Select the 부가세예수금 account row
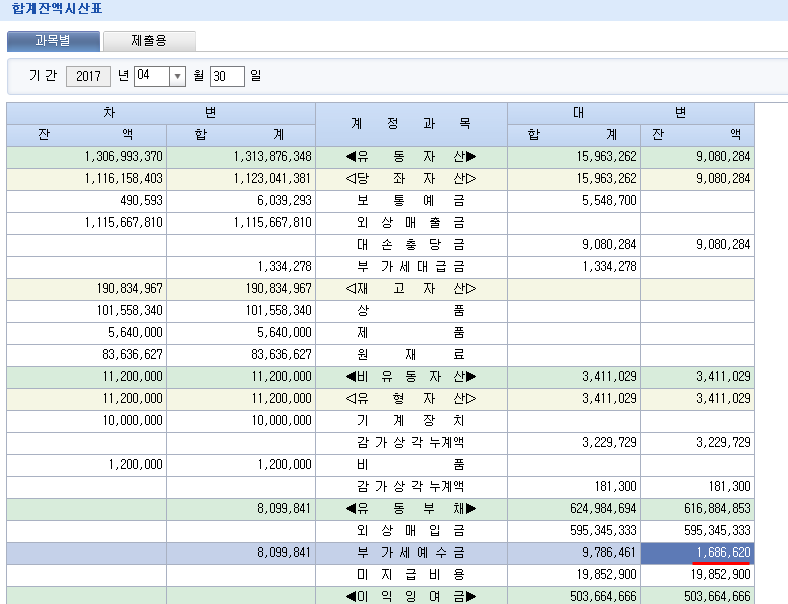This screenshot has width=788, height=604. 411,552
